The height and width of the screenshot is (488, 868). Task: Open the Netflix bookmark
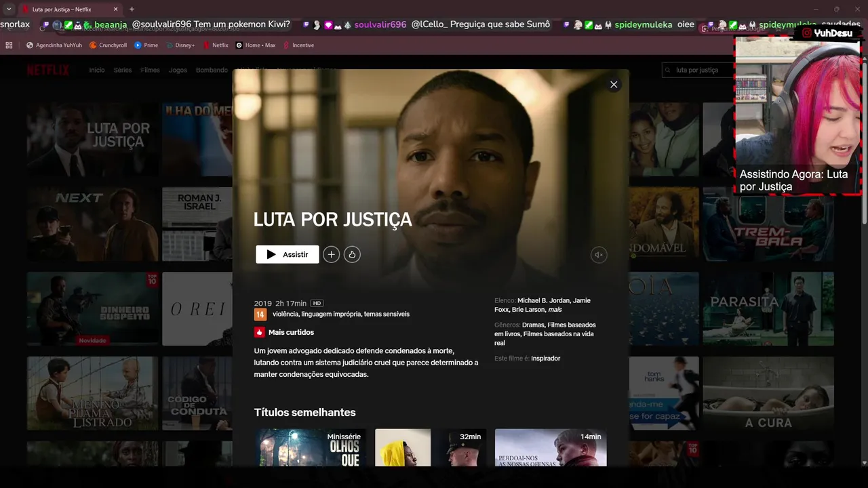[215, 45]
